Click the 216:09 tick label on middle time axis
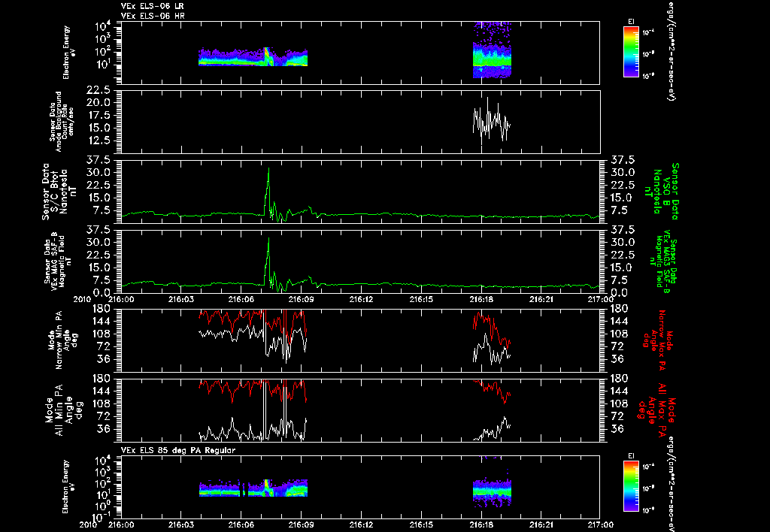This screenshot has height=532, width=770. (x=301, y=299)
